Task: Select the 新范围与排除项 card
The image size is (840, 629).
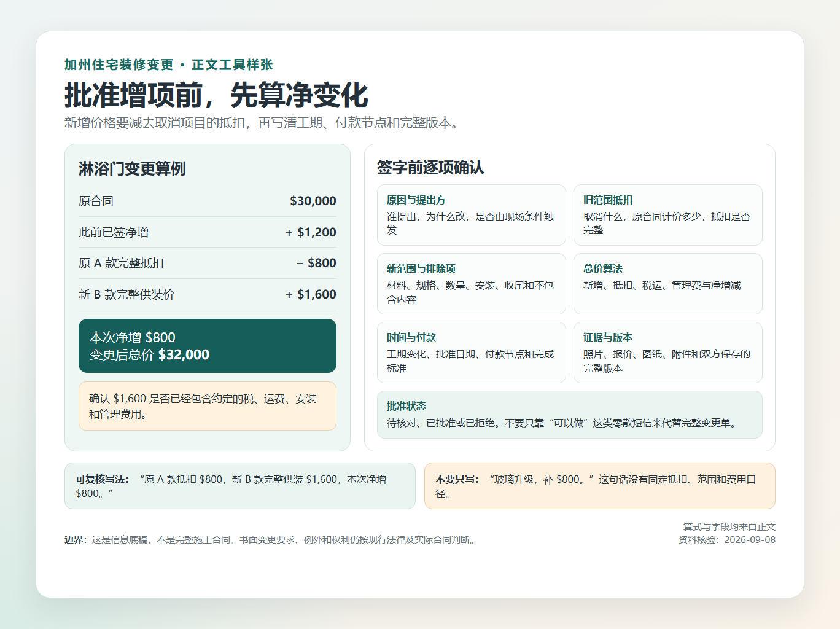Action: pyautogui.click(x=472, y=284)
